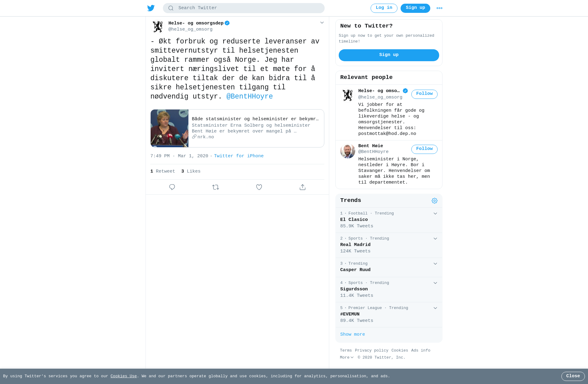Open the nrk.no article card thumbnail
588x384 pixels.
(169, 129)
